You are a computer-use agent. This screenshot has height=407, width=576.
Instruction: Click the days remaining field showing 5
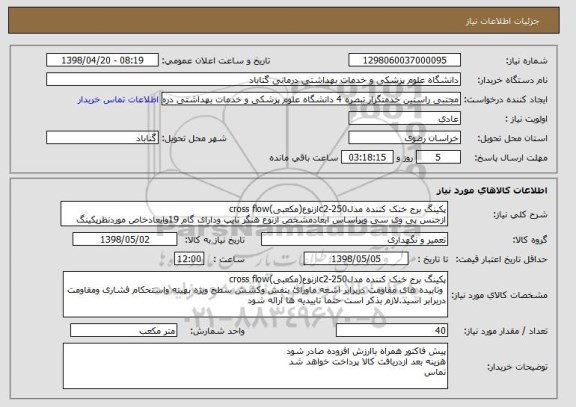pyautogui.click(x=438, y=158)
